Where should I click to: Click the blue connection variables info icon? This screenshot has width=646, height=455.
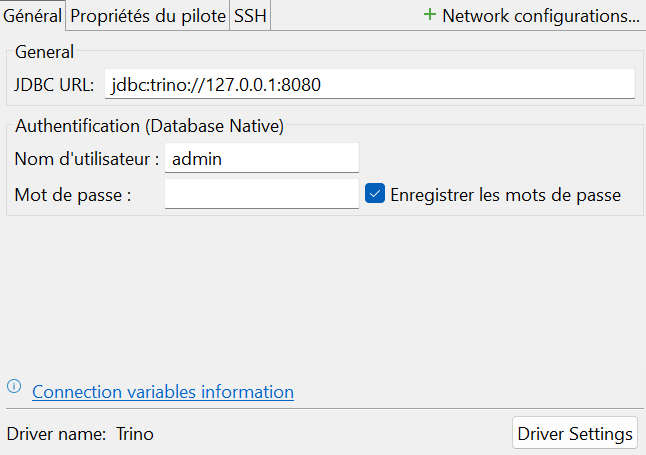point(14,386)
